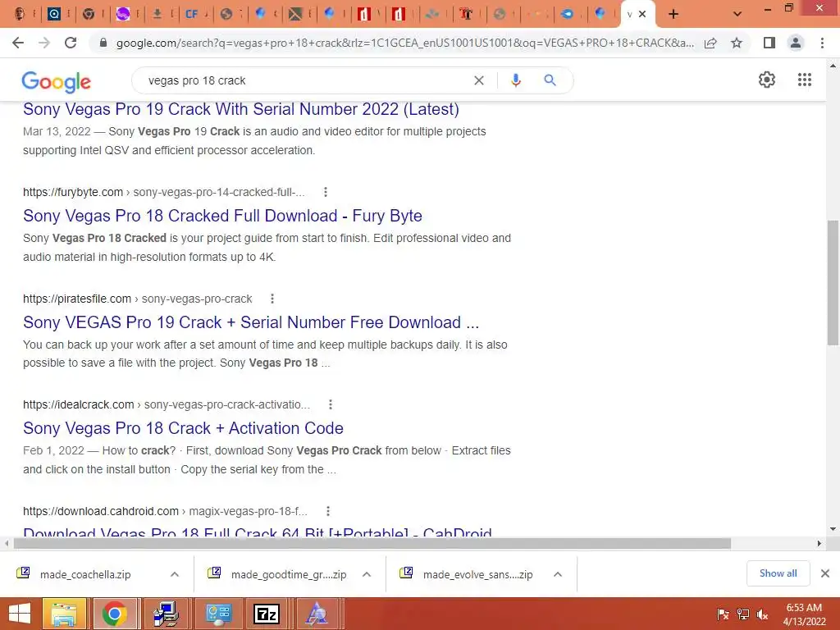Open the Windows Start menu
This screenshot has width=840, height=630.
coord(20,614)
